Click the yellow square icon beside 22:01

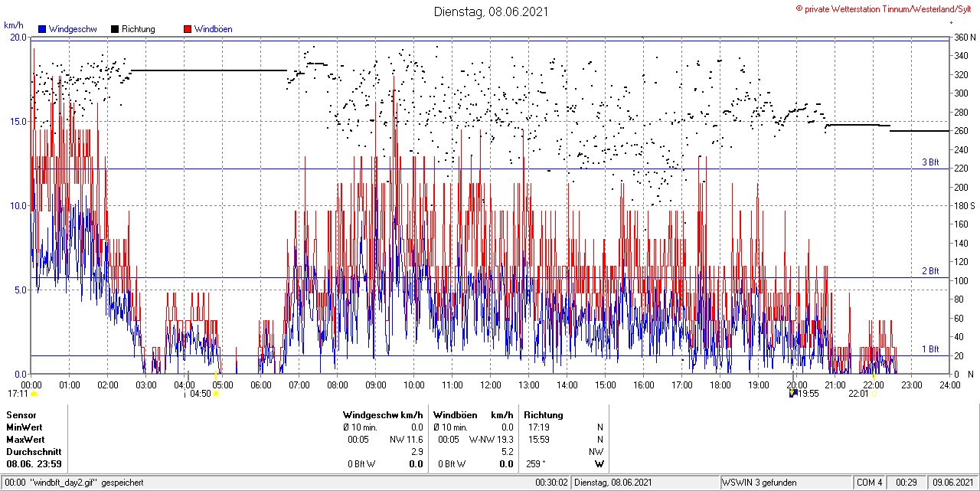point(874,394)
